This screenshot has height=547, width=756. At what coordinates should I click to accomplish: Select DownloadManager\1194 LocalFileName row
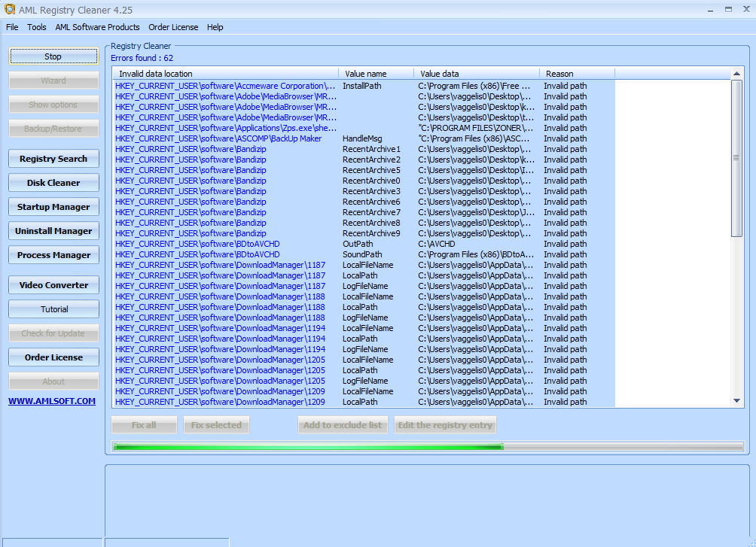364,328
